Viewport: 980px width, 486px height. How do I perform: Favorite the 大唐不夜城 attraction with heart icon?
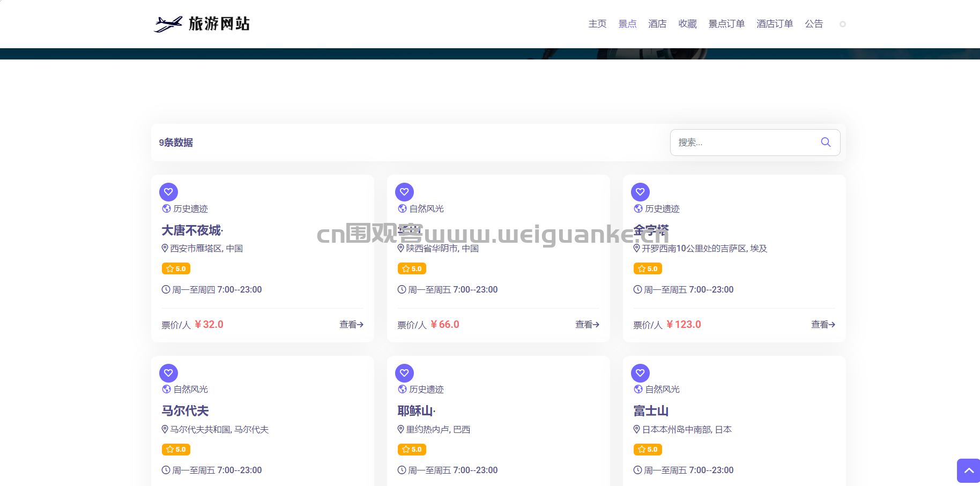[x=168, y=192]
